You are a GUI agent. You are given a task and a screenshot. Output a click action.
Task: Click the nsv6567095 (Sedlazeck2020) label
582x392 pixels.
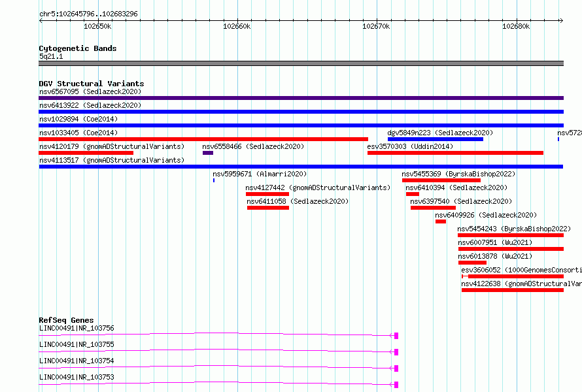click(90, 91)
